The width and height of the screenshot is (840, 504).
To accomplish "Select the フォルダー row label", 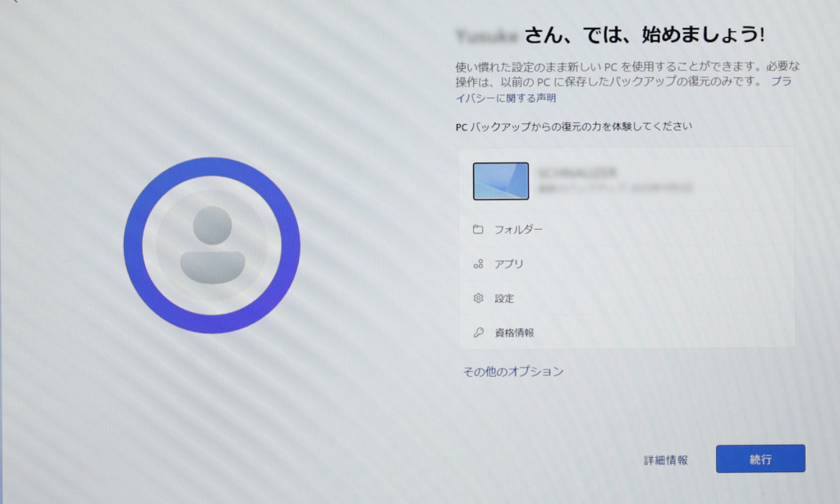I will 518,230.
